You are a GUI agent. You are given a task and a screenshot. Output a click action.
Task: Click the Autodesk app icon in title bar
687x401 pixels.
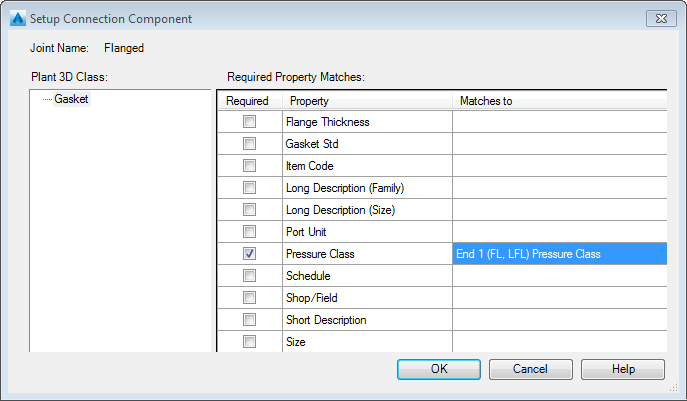15,18
